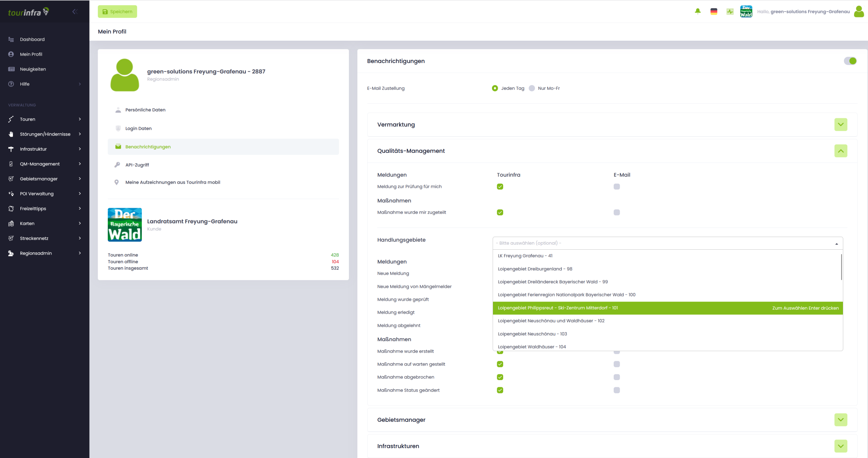The image size is (868, 458).
Task: Choose 'Loipengebiet Neuschönau - 103' from dropdown
Action: click(532, 334)
